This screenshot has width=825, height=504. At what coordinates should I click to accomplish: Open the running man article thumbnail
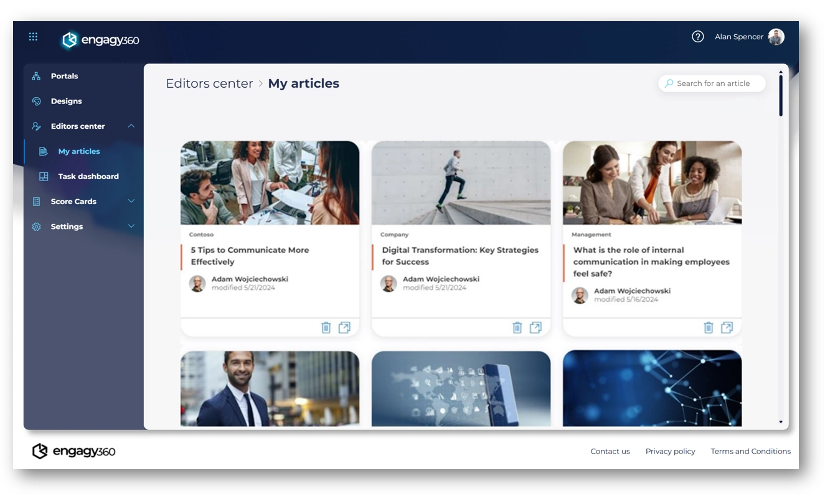[x=461, y=183]
